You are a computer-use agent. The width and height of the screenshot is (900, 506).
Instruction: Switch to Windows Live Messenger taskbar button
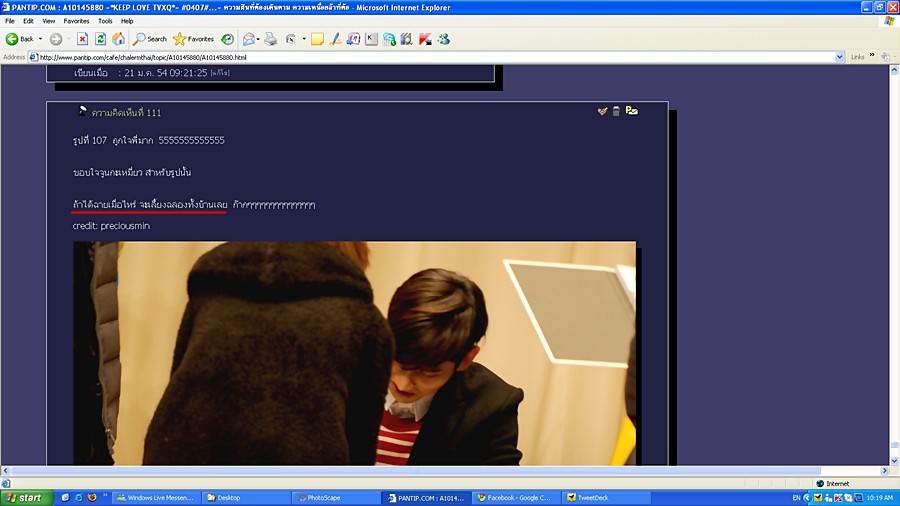155,498
